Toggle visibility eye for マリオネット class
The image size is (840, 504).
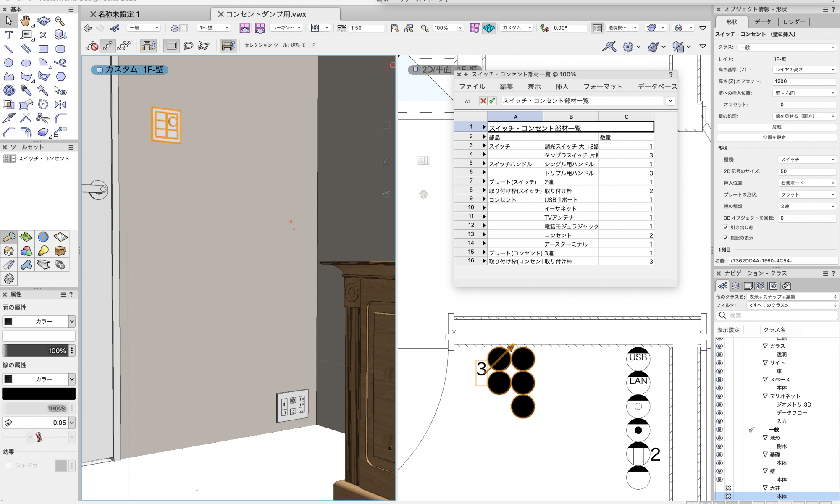pos(719,396)
